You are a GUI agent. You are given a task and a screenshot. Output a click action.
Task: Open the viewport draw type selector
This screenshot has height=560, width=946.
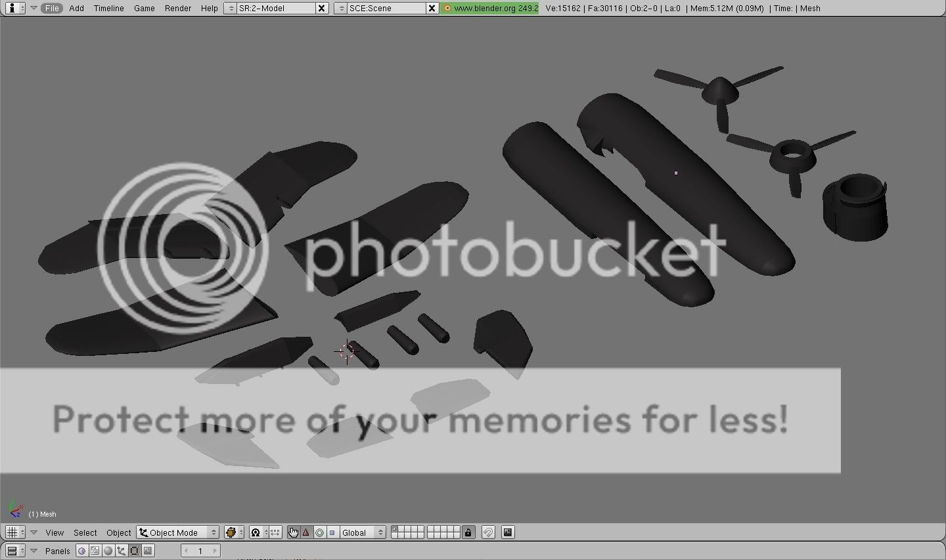tap(234, 532)
